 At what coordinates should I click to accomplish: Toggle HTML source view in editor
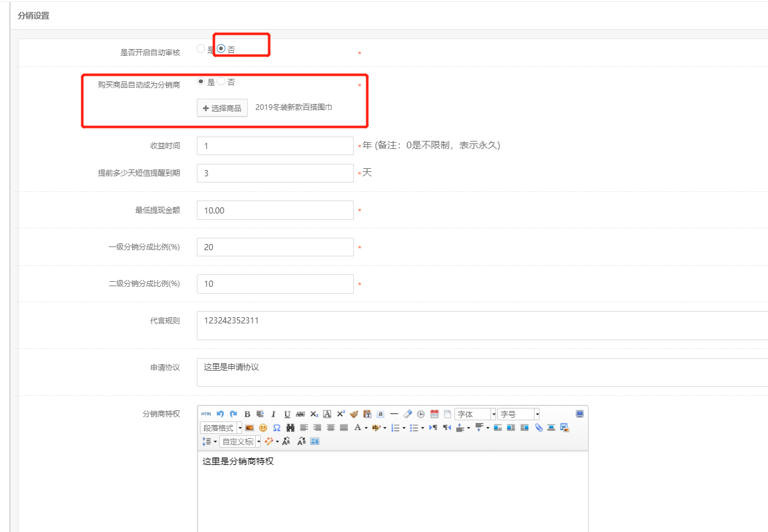click(206, 413)
